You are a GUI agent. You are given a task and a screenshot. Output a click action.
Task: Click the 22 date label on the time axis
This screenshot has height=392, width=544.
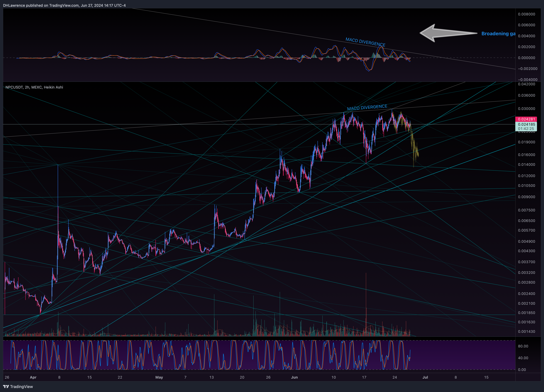click(120, 377)
